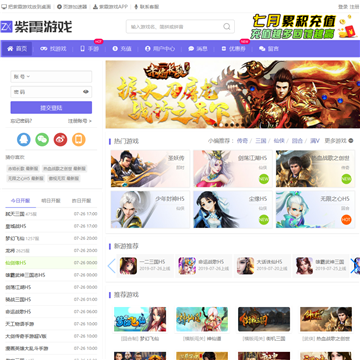This screenshot has height=360, width=360.
Task: Focus the 密码 password field
Action: (x=51, y=92)
